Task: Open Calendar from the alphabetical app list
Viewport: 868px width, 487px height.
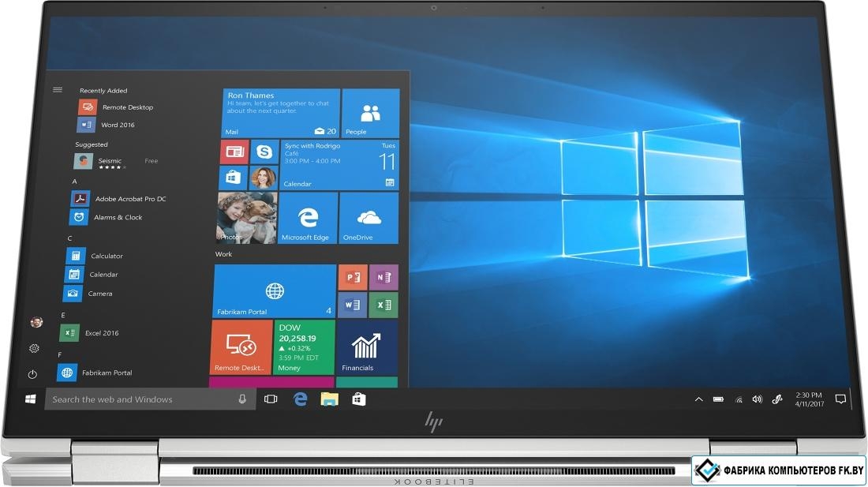Action: coord(92,275)
